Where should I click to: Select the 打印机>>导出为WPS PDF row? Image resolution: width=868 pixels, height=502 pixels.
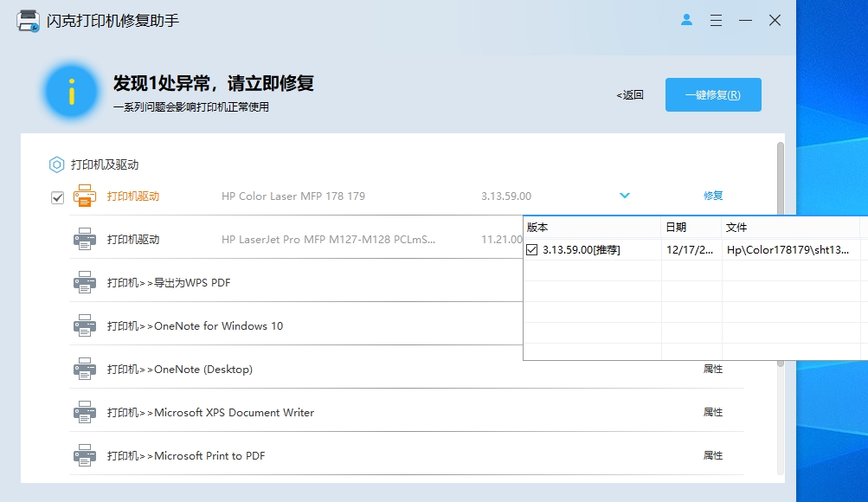click(x=296, y=282)
